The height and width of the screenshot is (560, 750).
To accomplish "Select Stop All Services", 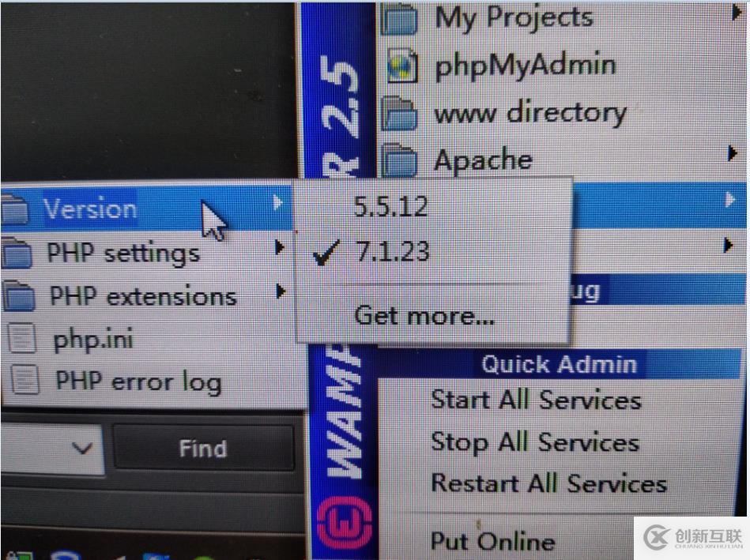I will (x=535, y=442).
